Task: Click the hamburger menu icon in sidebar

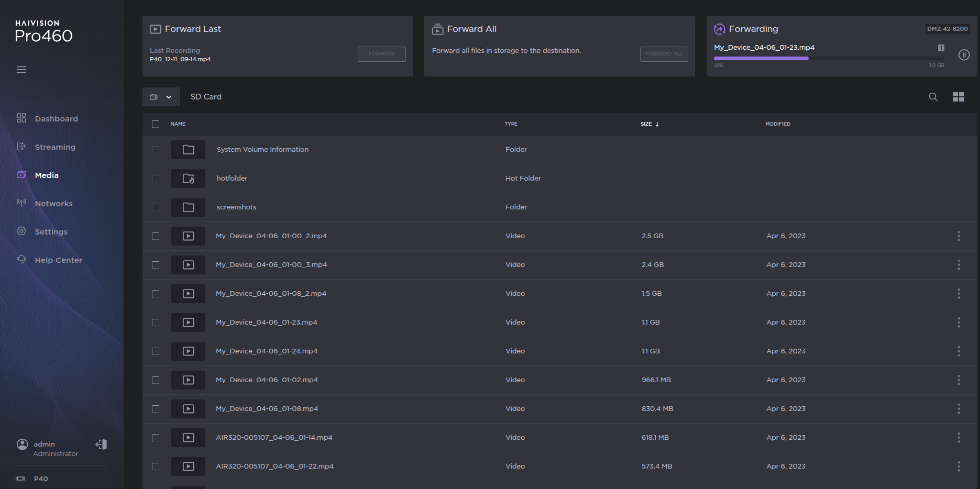Action: pyautogui.click(x=21, y=70)
